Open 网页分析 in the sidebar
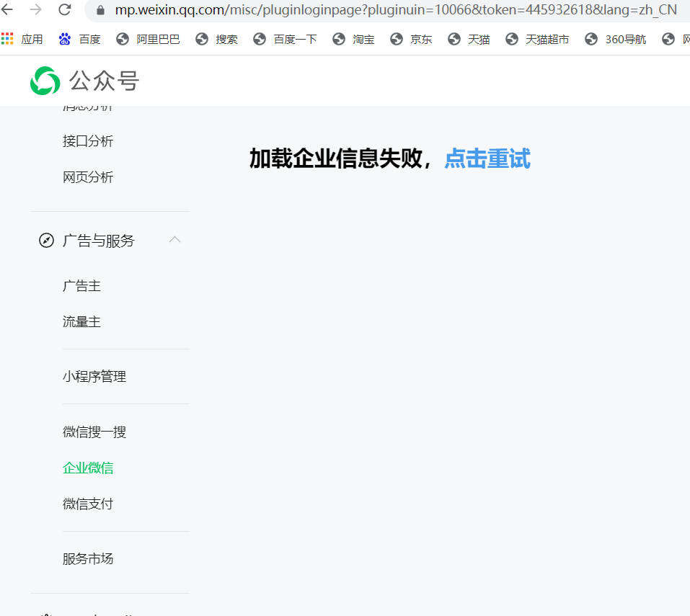Image resolution: width=690 pixels, height=616 pixels. [x=88, y=177]
